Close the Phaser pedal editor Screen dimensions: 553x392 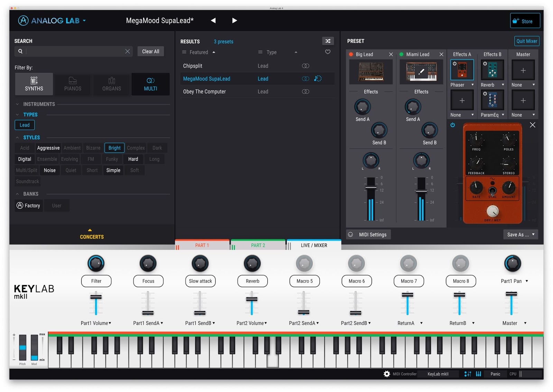(533, 125)
